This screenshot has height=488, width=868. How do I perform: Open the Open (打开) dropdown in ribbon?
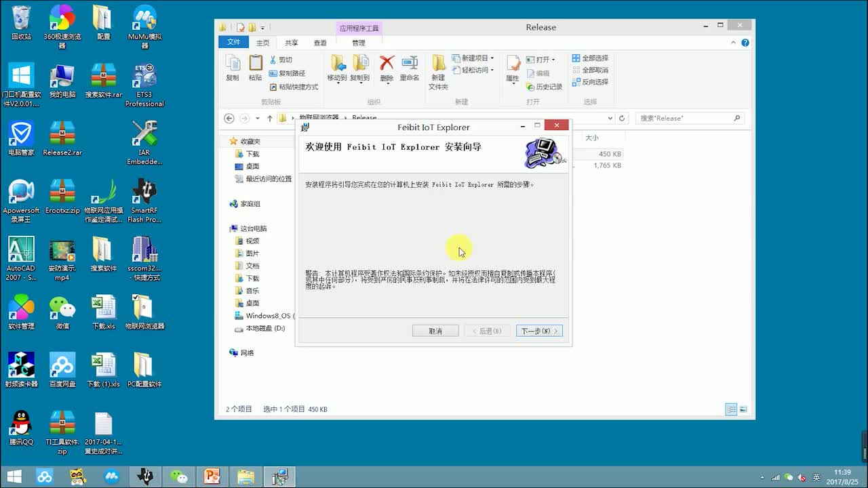point(540,60)
